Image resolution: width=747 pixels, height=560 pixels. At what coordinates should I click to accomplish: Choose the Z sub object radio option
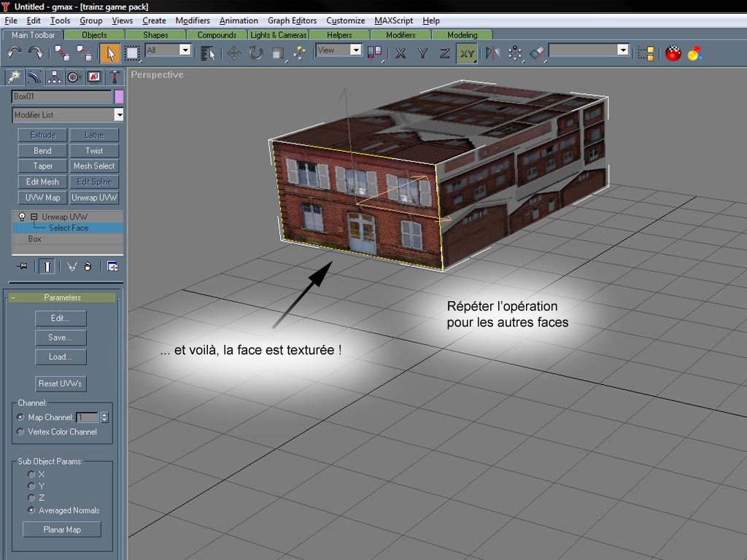coord(31,498)
